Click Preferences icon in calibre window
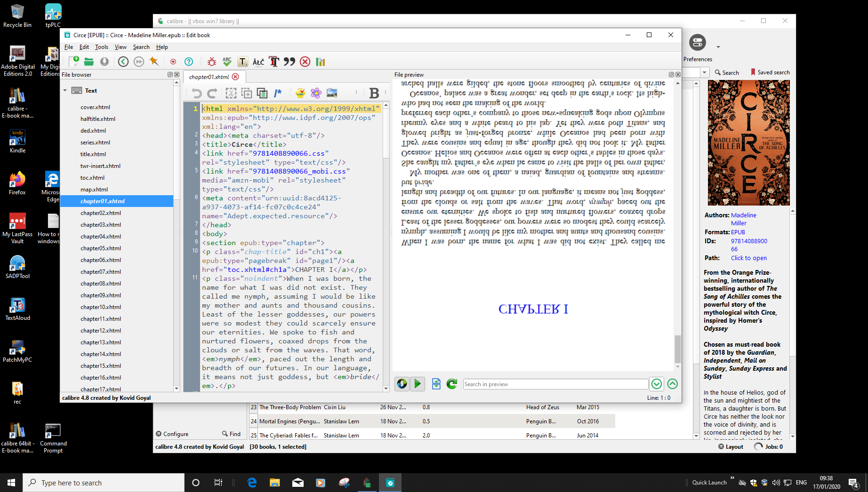This screenshot has height=492, width=868. [x=698, y=43]
